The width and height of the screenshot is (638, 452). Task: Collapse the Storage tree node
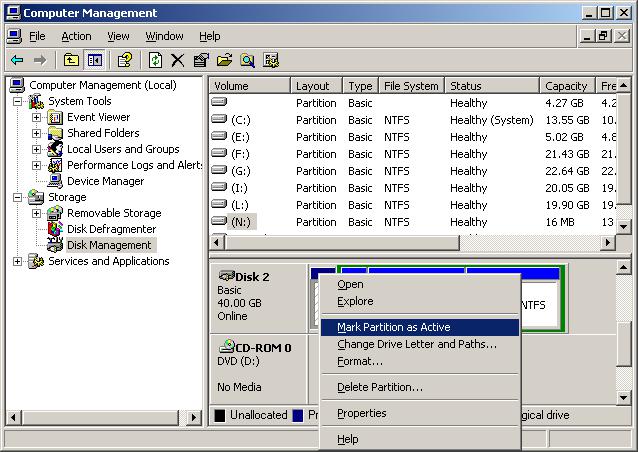[17, 197]
